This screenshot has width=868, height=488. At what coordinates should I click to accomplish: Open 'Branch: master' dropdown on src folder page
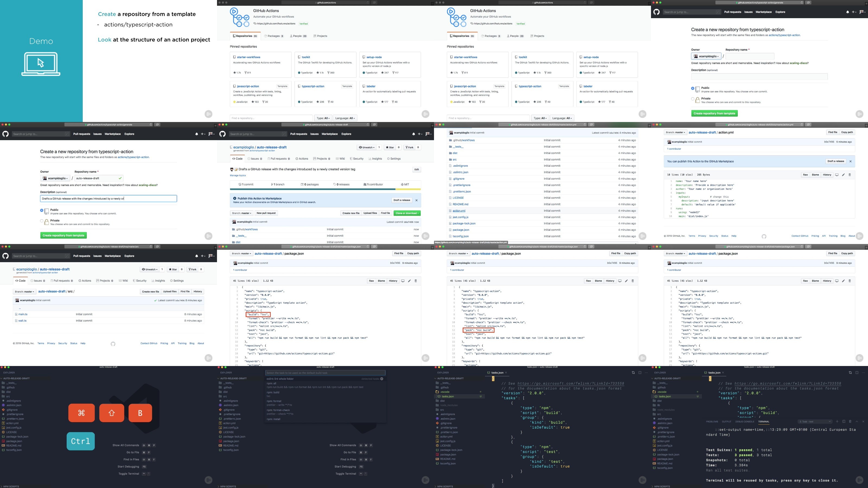(24, 292)
